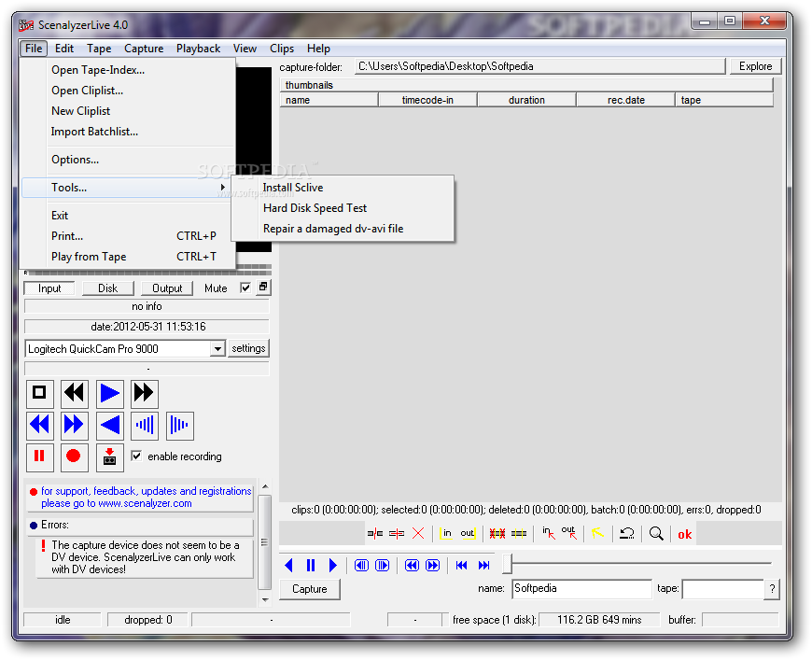
Task: Click the detach preview window icon
Action: 263,287
